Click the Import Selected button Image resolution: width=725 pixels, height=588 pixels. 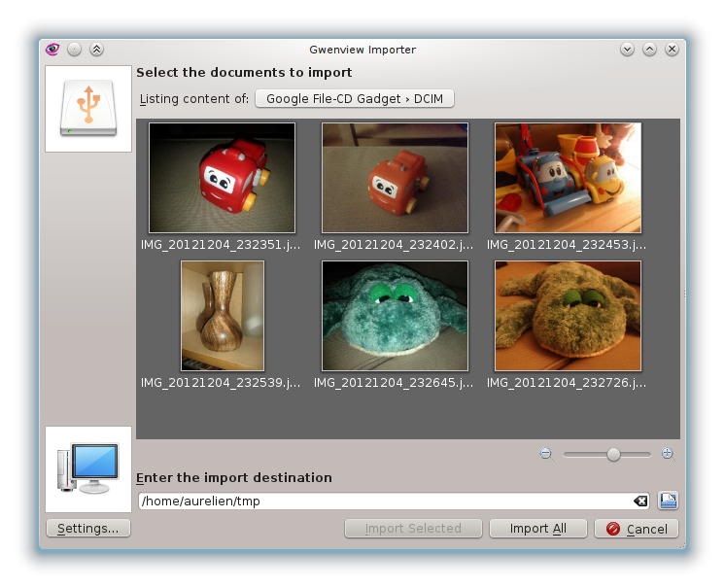(x=413, y=529)
